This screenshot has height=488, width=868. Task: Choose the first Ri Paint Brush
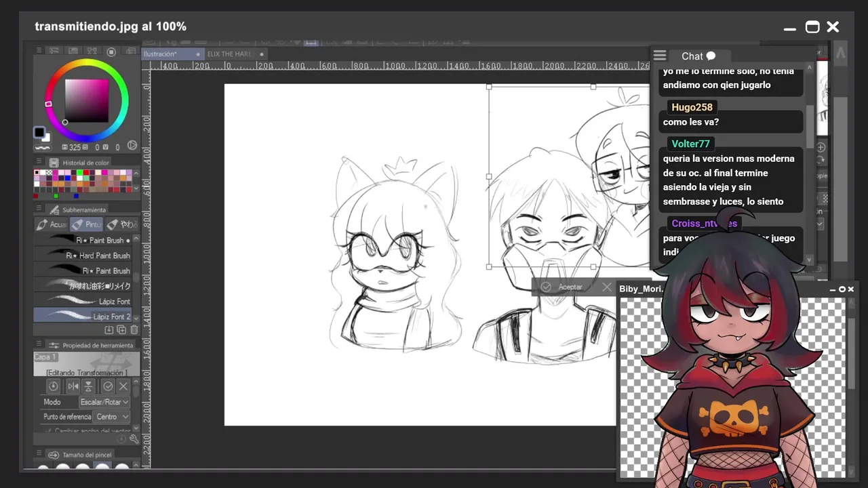pos(83,241)
